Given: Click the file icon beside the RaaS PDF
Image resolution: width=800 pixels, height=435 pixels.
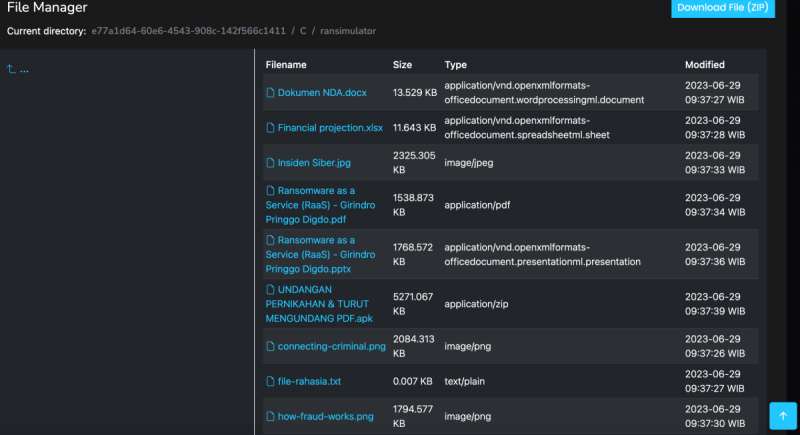Looking at the screenshot, I should click(270, 191).
